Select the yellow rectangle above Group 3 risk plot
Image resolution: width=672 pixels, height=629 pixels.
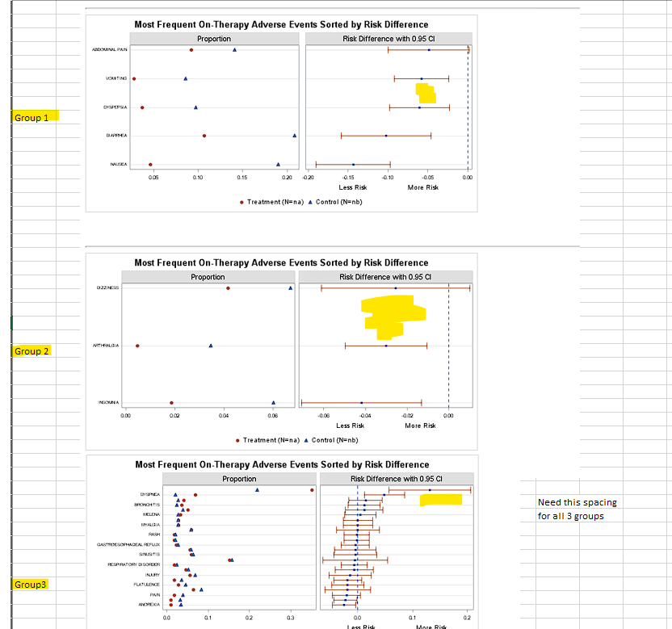tap(440, 499)
